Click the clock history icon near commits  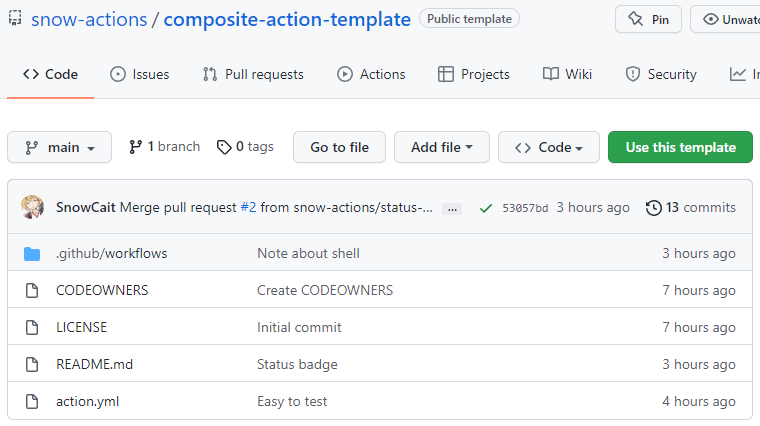(654, 208)
